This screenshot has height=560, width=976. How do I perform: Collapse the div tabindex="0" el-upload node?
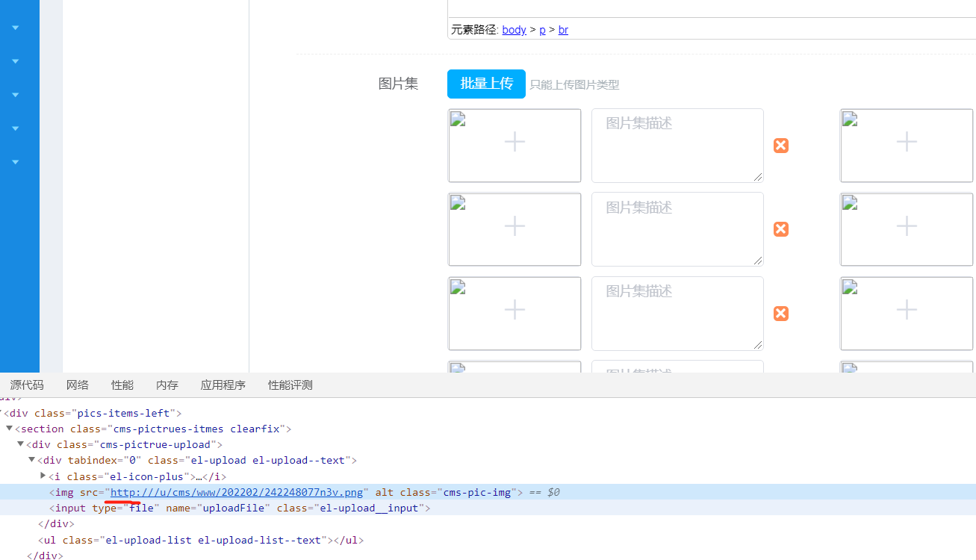pos(32,460)
